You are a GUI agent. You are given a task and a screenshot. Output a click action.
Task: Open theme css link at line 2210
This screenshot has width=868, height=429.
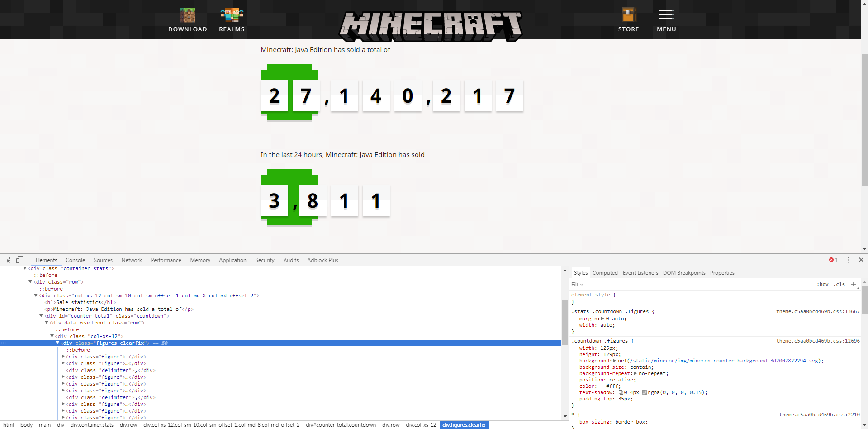click(819, 415)
